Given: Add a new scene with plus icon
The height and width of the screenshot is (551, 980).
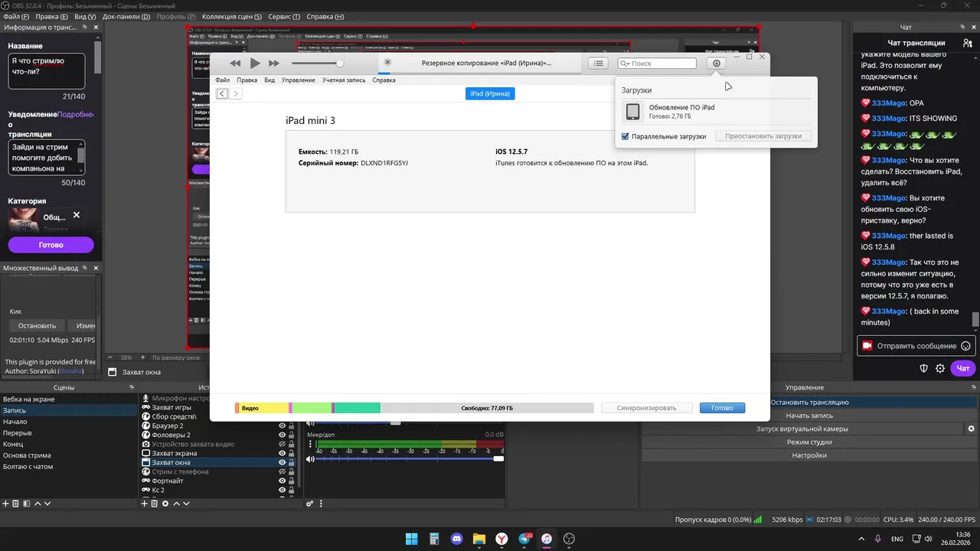Looking at the screenshot, I should pos(5,504).
